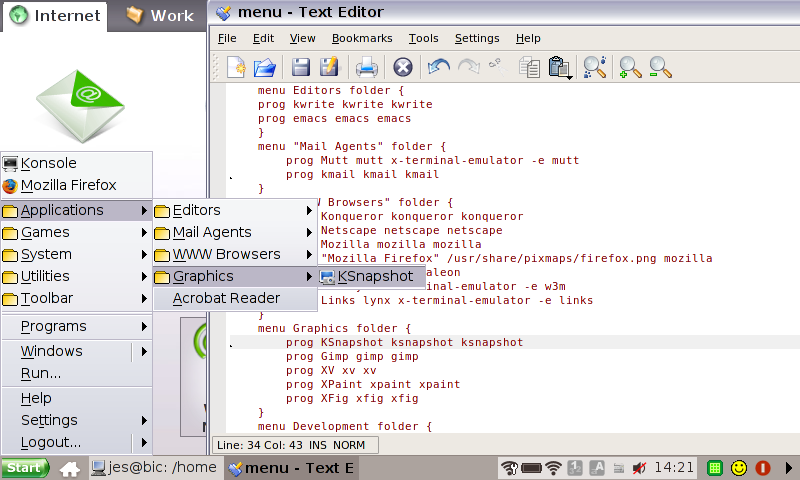Click the Open file folder icon

point(264,67)
